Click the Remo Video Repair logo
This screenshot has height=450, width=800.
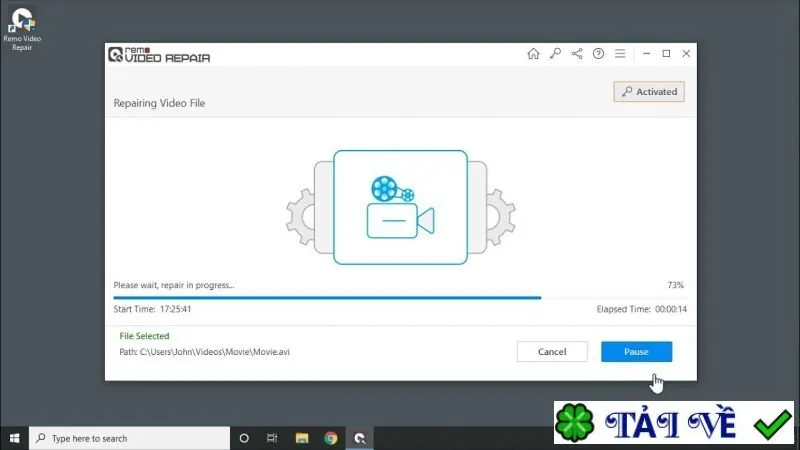point(159,55)
